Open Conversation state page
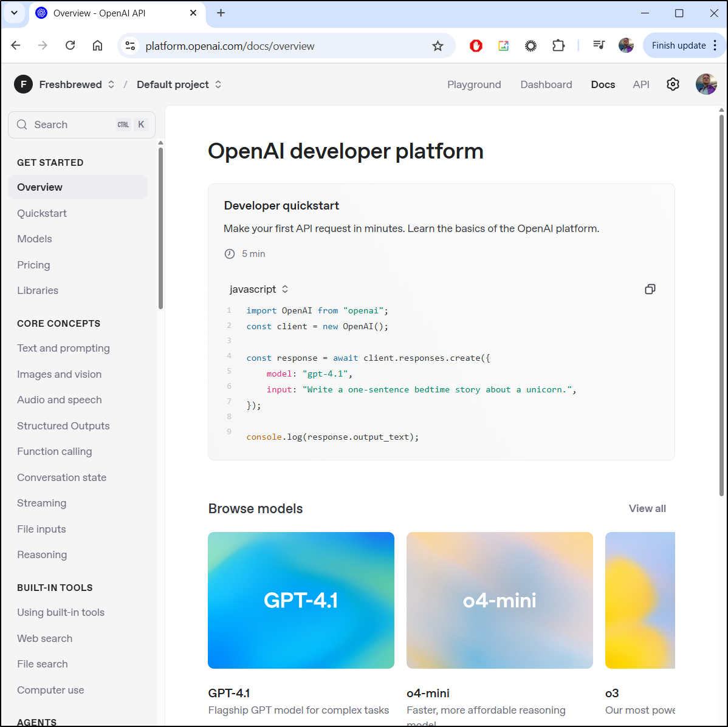728x727 pixels. pyautogui.click(x=61, y=477)
